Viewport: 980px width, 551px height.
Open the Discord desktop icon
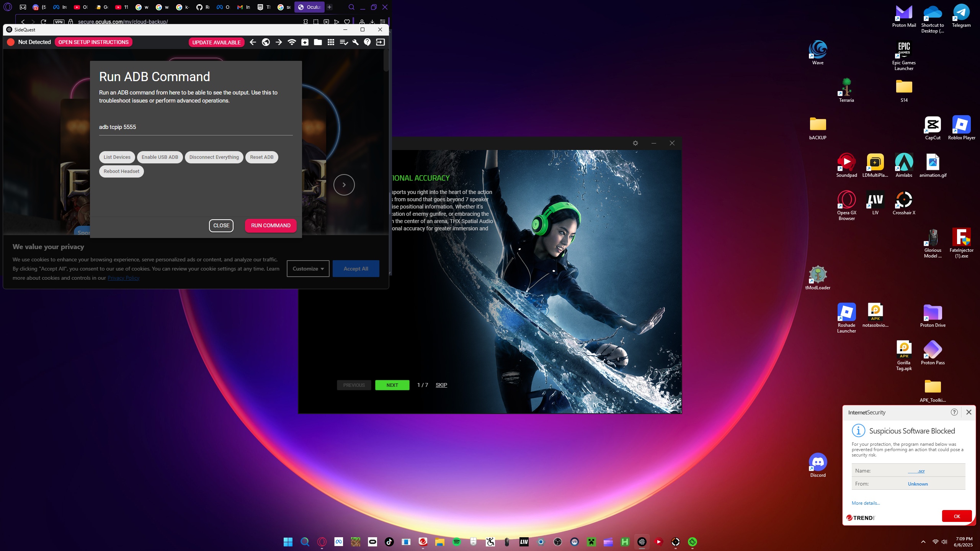click(x=818, y=465)
